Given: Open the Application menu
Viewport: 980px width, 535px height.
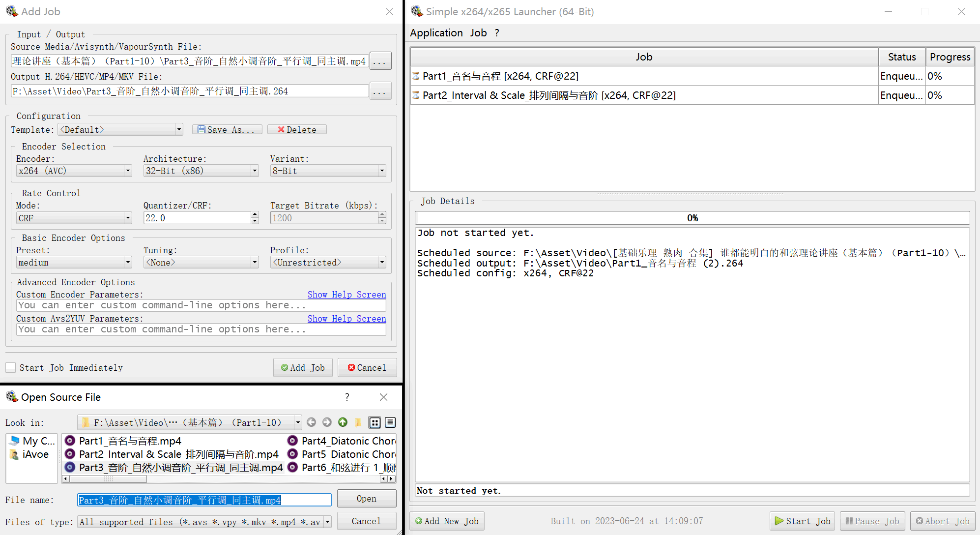Looking at the screenshot, I should click(x=436, y=33).
